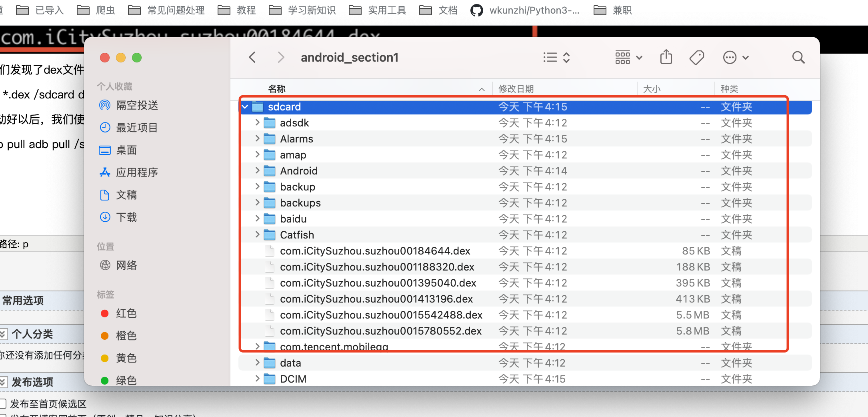Select the DCIM folder icon
The width and height of the screenshot is (868, 417).
click(x=270, y=379)
